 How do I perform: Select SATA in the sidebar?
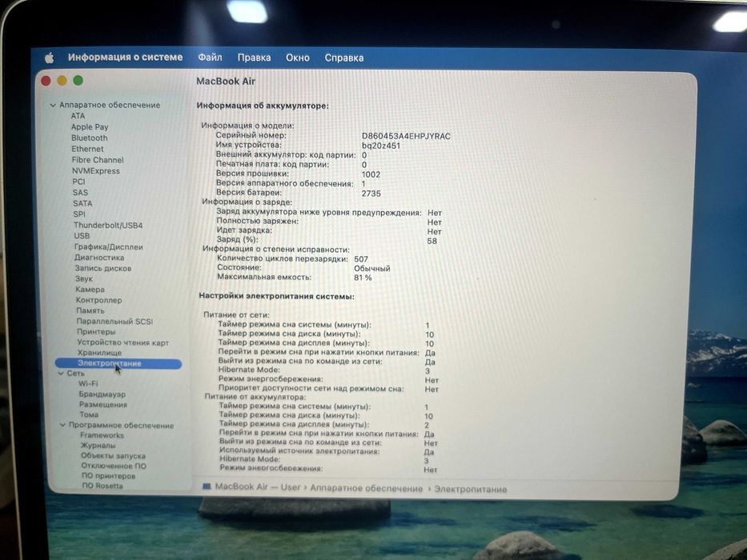82,203
